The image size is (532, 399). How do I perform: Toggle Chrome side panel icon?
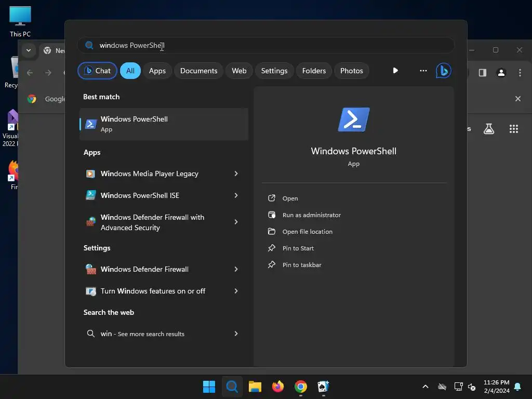pos(483,73)
